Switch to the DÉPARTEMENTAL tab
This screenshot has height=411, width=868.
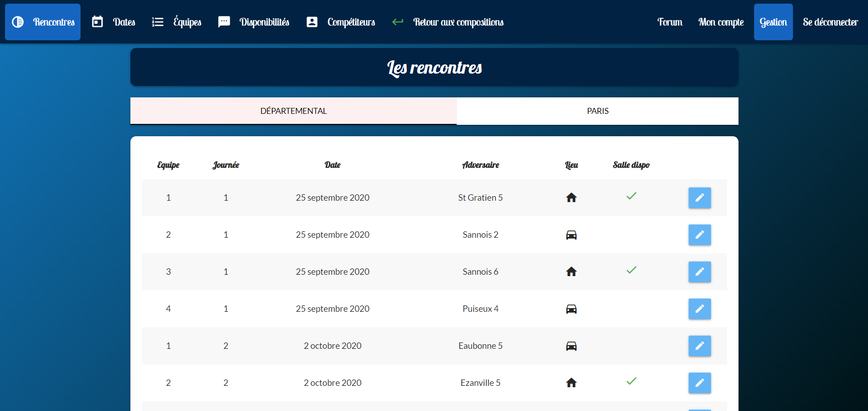pyautogui.click(x=293, y=111)
